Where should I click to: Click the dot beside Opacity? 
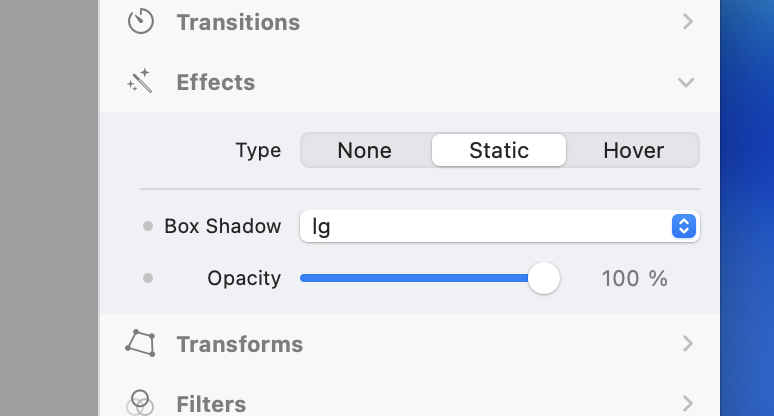click(148, 278)
